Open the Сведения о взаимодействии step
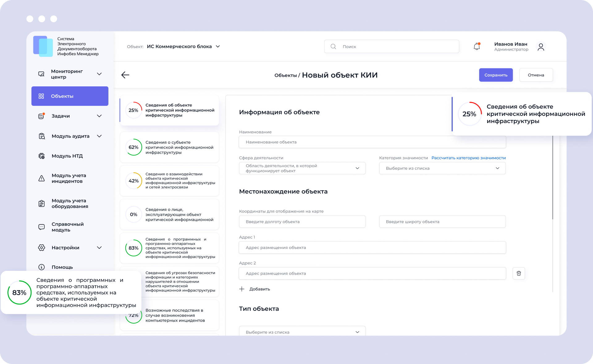This screenshot has height=364, width=593. click(169, 181)
